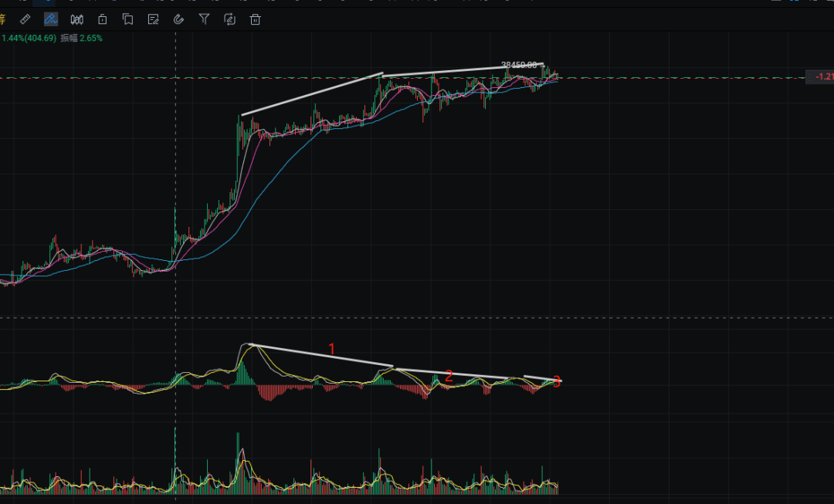This screenshot has width=834, height=504.
Task: Select the ruler measurement tool
Action: tap(25, 19)
